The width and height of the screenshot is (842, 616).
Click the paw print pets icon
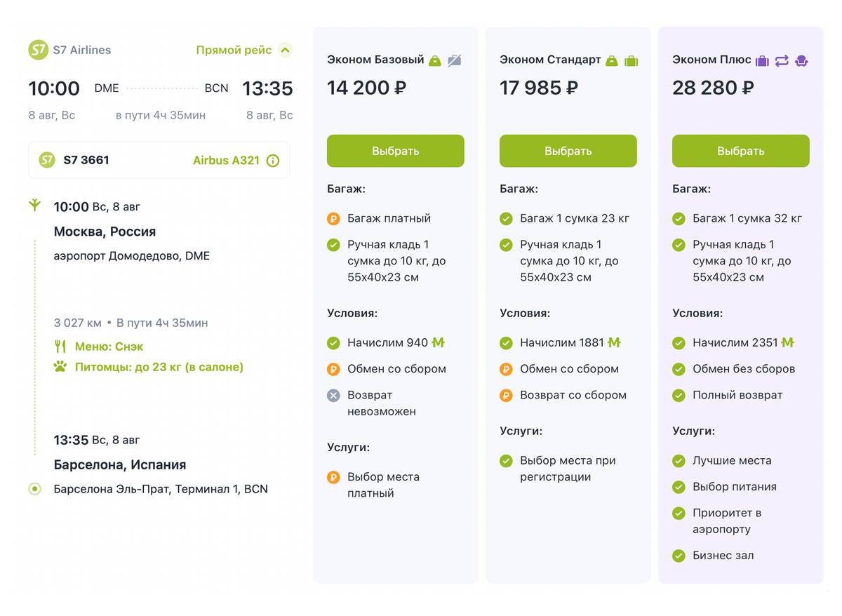coord(60,366)
